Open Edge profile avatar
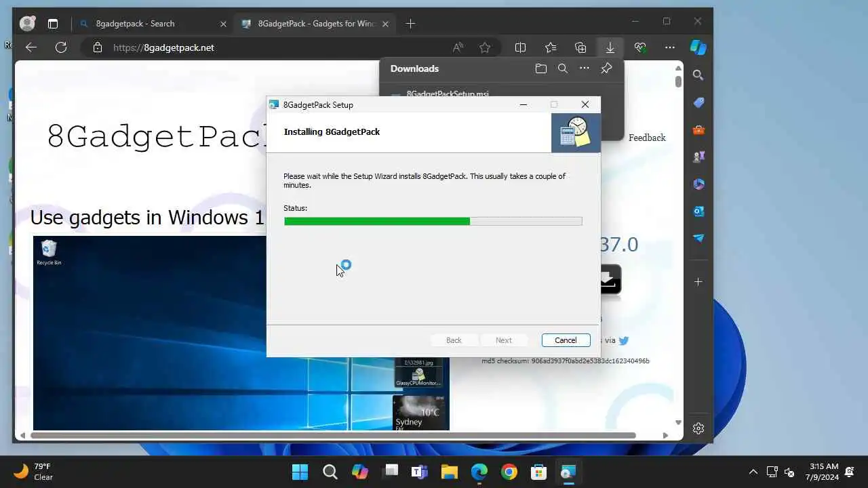This screenshot has width=868, height=488. (27, 24)
